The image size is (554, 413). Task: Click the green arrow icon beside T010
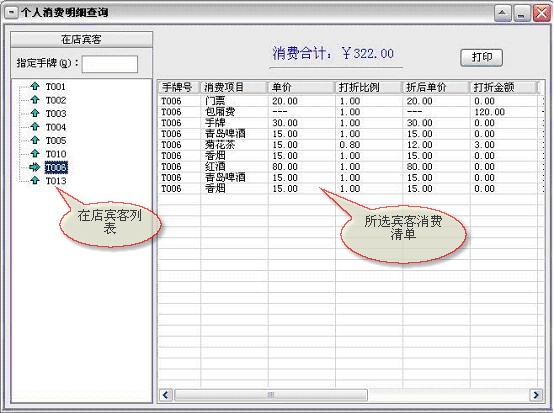coord(35,153)
